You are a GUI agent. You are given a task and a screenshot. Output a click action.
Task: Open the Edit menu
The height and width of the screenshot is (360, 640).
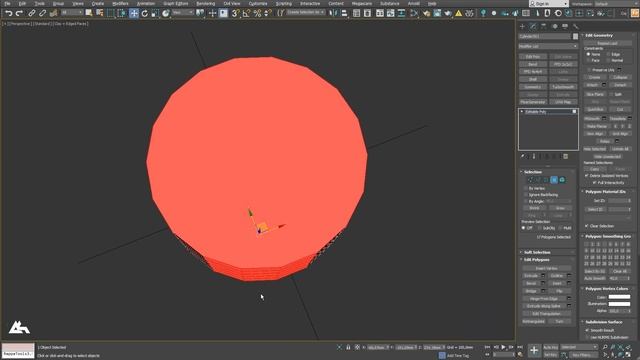(22, 4)
